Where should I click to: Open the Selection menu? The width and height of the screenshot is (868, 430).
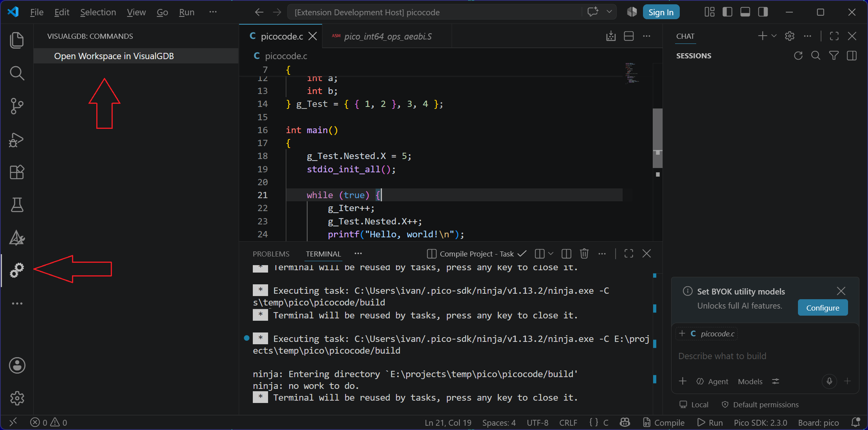point(98,12)
